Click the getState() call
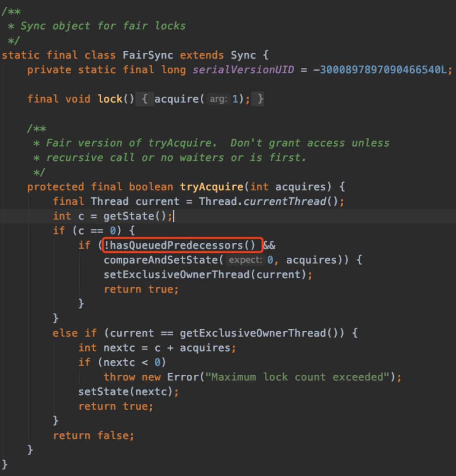The width and height of the screenshot is (456, 476). pyautogui.click(x=135, y=216)
